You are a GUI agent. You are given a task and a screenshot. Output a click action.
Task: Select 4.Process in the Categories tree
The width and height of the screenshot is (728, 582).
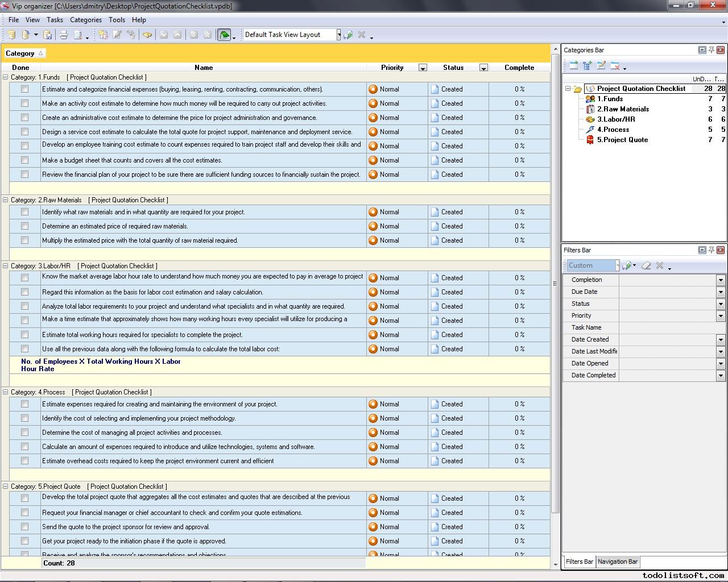pos(613,130)
